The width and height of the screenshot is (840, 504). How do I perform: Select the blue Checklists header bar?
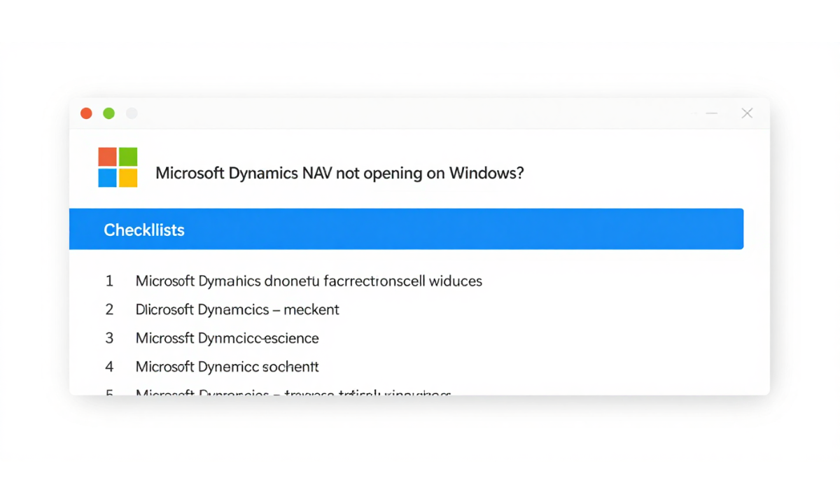point(406,229)
